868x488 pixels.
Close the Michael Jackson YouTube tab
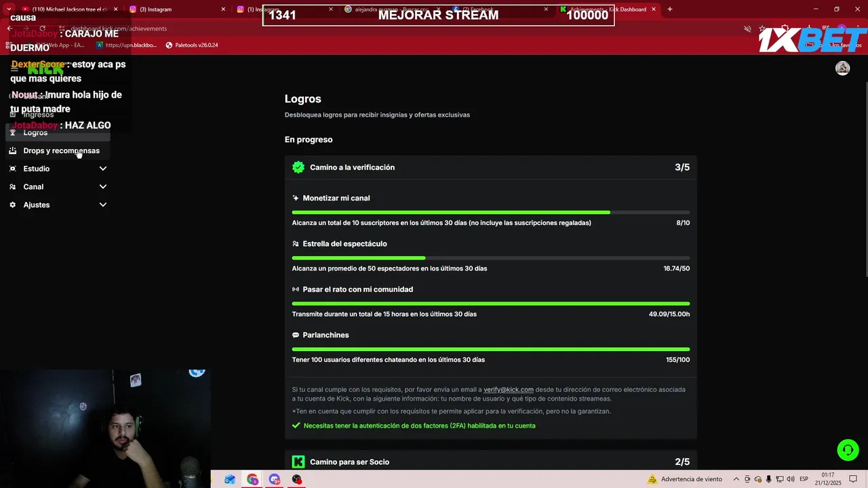pyautogui.click(x=115, y=9)
